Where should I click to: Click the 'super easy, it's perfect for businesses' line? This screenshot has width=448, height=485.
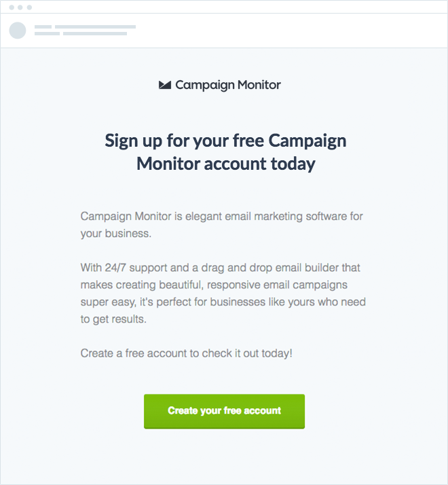(223, 302)
